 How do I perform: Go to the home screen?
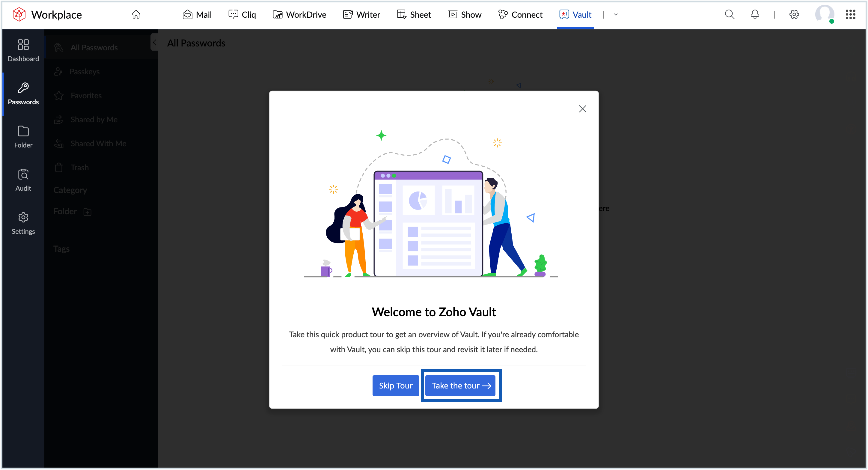[x=136, y=14]
